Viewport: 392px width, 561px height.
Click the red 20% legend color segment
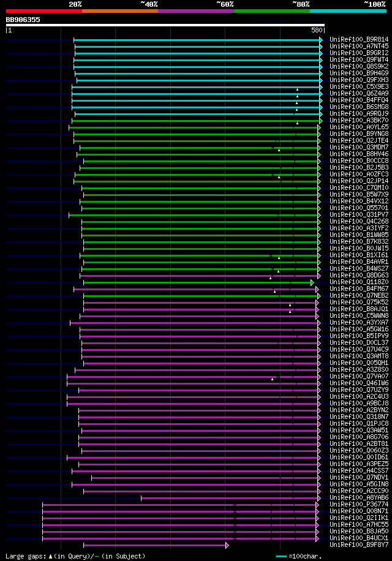pos(44,11)
